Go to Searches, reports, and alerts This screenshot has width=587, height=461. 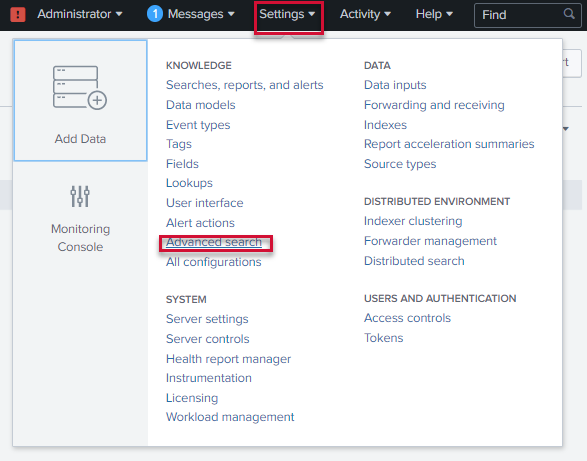click(244, 85)
